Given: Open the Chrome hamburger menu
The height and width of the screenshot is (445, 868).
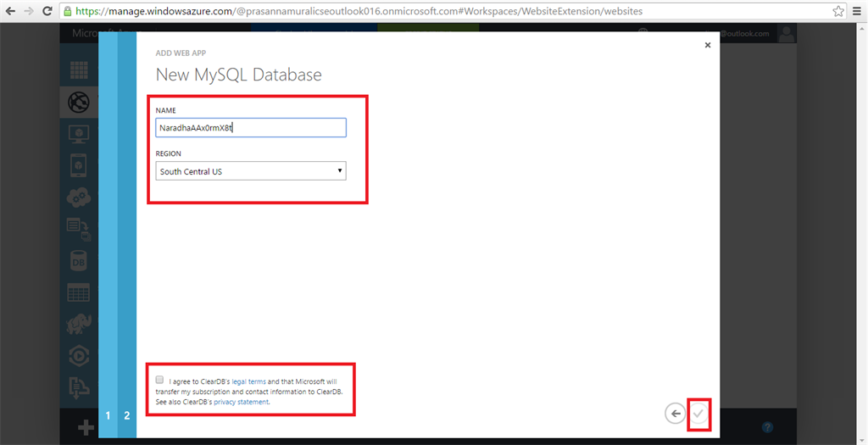Looking at the screenshot, I should 856,11.
